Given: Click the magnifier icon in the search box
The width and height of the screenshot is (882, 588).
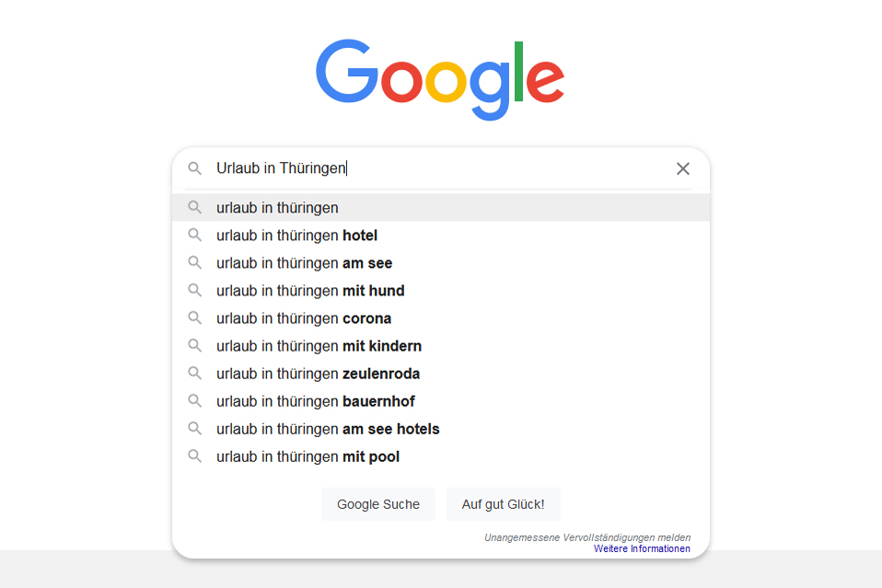Looking at the screenshot, I should pyautogui.click(x=194, y=168).
